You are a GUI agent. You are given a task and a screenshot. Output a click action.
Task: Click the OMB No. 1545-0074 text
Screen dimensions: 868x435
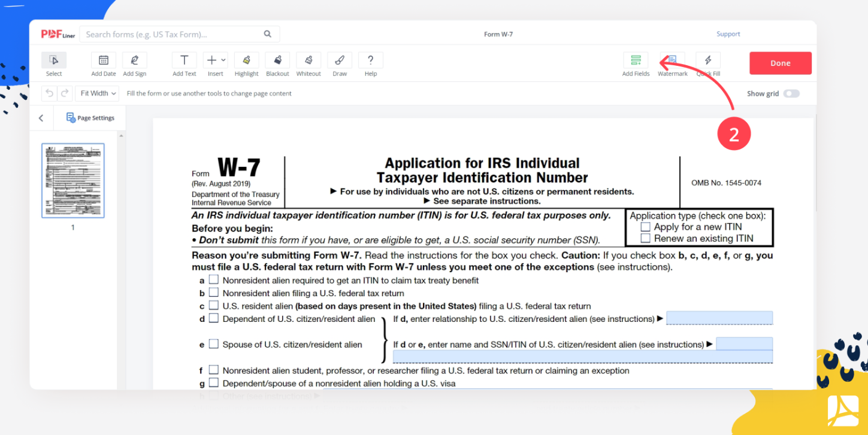point(726,182)
